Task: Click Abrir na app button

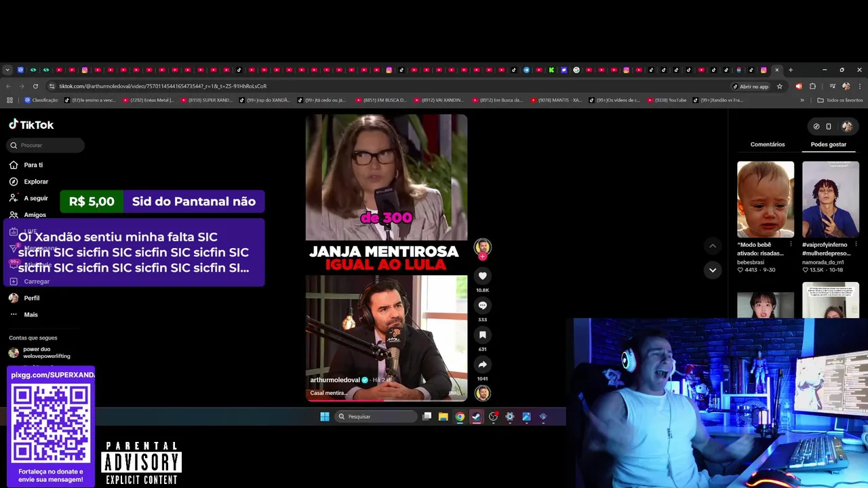Action: [751, 86]
